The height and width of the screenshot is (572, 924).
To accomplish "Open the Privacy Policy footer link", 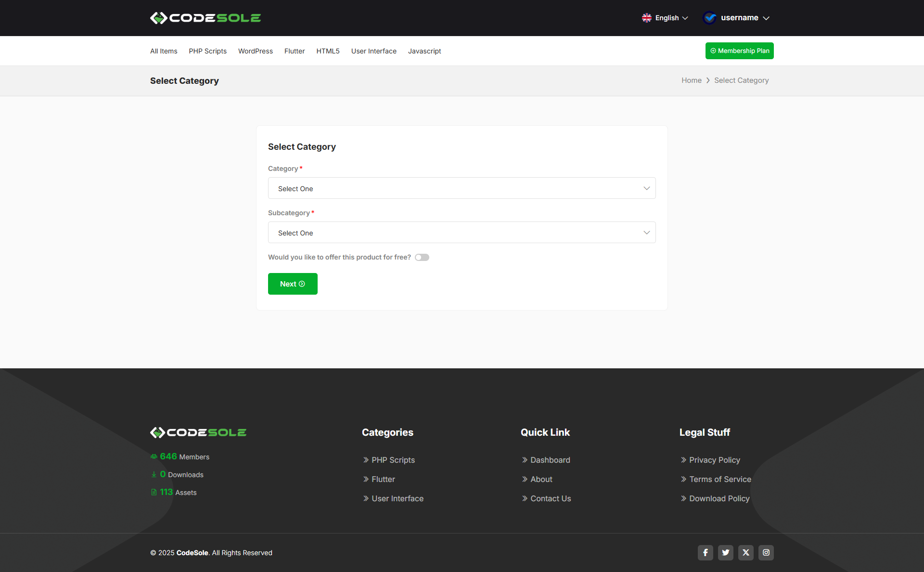I will tap(714, 460).
